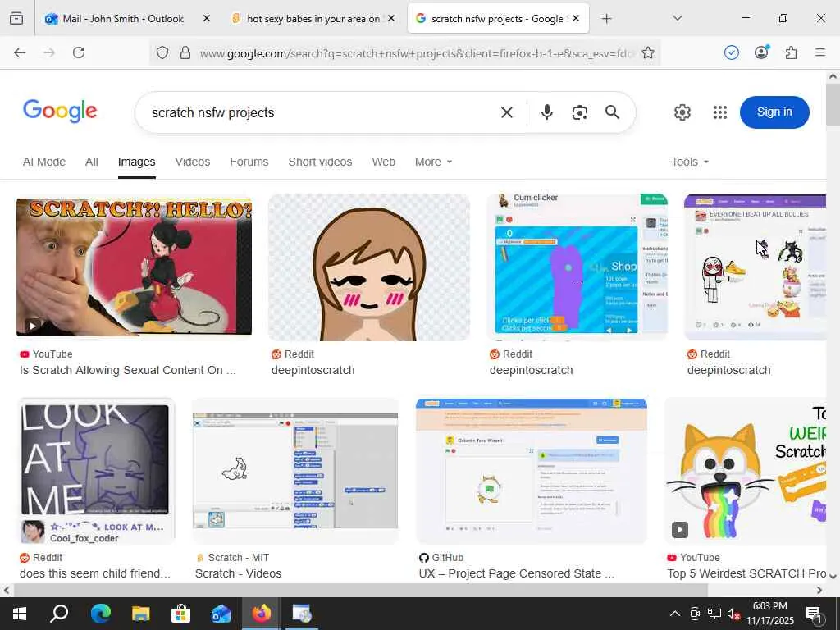
Task: Open 'Top 5 Weirdest SCRATCH' YouTube link
Action: 746,573
